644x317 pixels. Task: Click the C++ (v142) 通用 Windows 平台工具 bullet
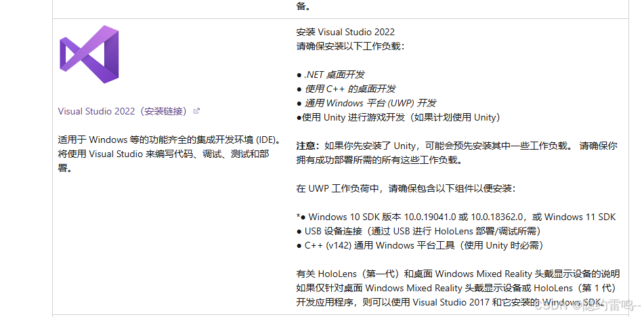[420, 246]
